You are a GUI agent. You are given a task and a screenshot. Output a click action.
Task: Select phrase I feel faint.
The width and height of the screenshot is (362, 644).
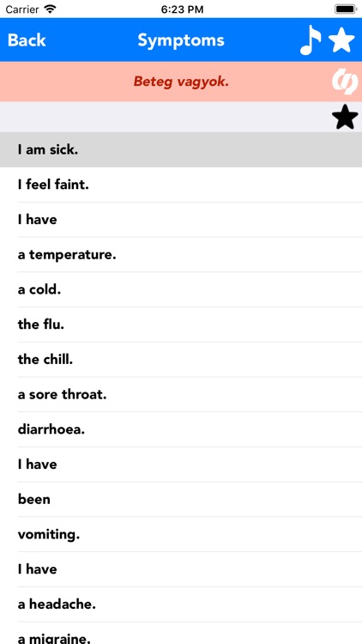tap(181, 185)
